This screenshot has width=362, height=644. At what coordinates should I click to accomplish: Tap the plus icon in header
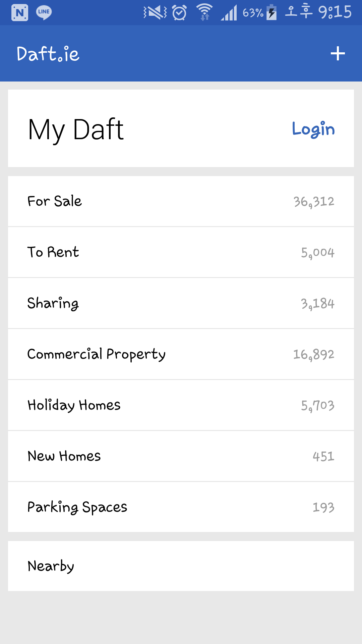coord(338,54)
